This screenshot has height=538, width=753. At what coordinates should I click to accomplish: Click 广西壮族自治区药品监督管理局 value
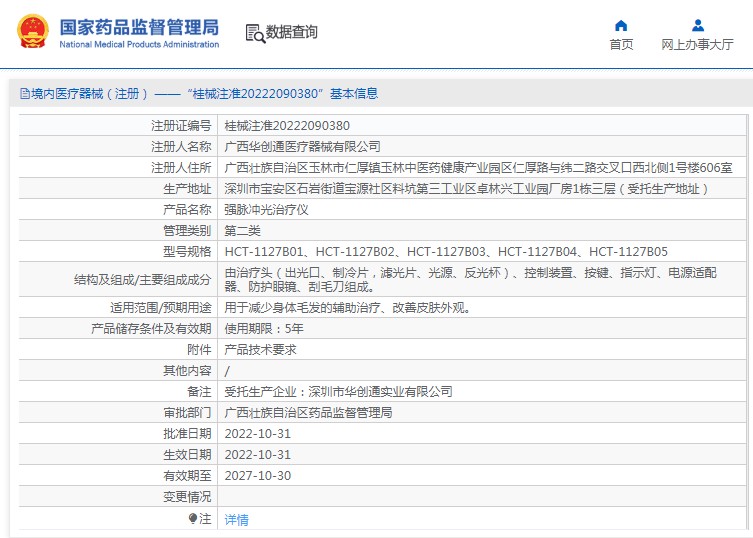(308, 413)
